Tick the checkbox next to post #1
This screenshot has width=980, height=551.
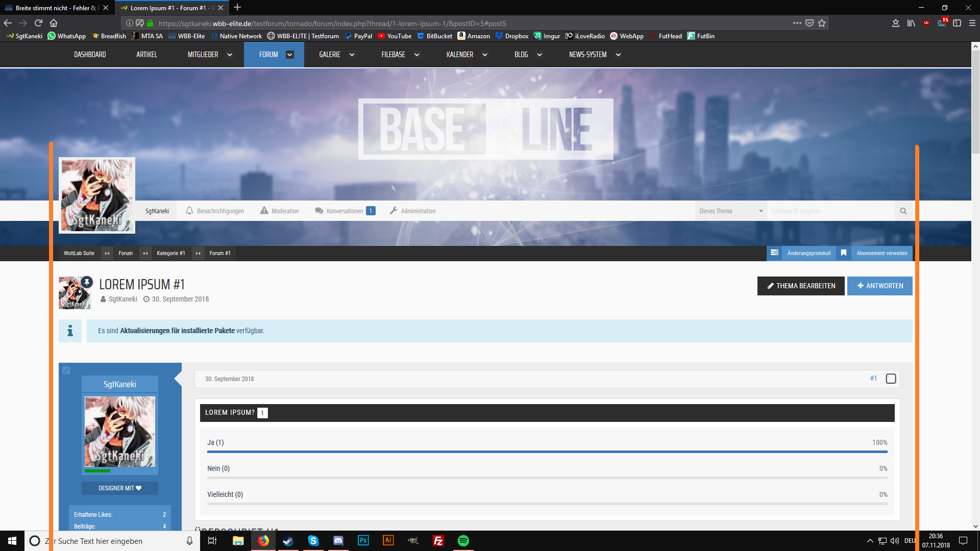pos(891,379)
